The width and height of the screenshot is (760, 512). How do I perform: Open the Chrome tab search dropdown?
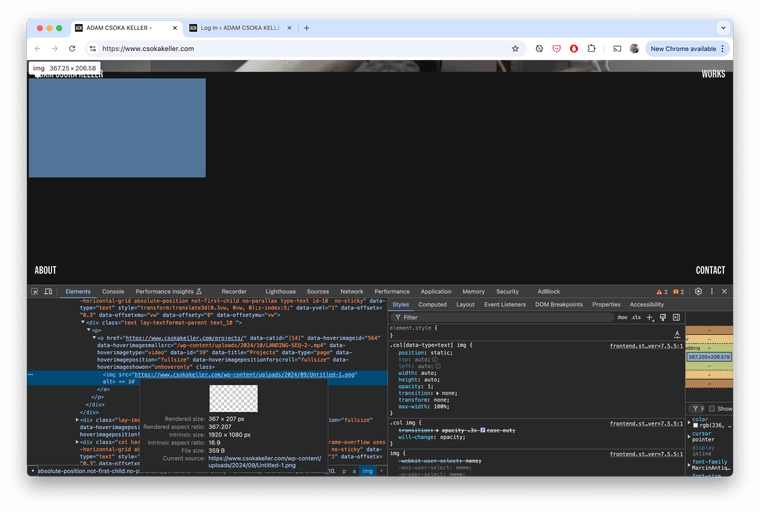(x=722, y=28)
